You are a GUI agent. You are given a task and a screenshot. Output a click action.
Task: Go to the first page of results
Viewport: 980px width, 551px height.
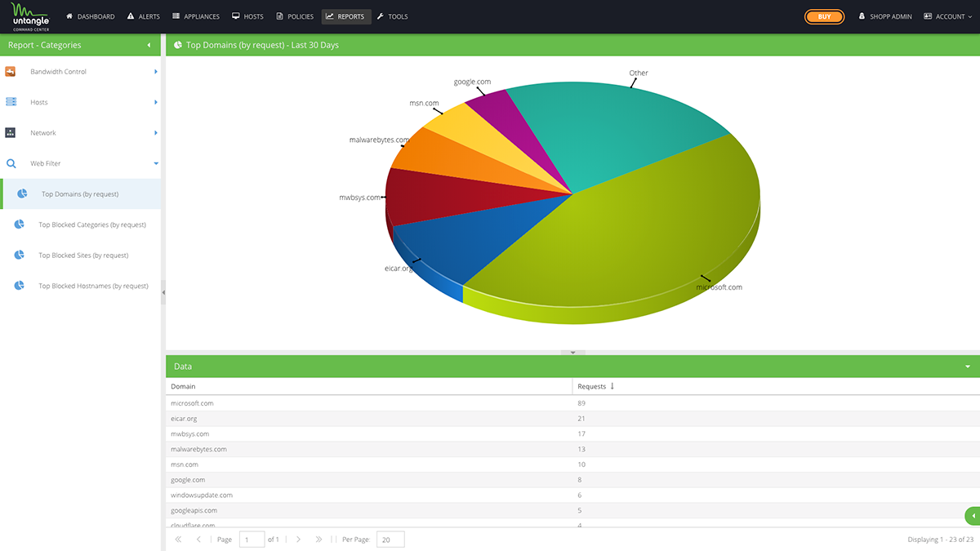coord(179,540)
